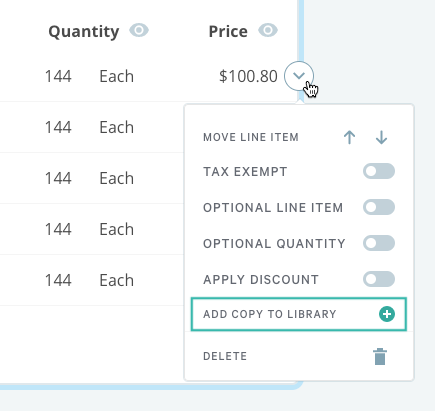Toggle Price column visibility eye

[x=268, y=30]
